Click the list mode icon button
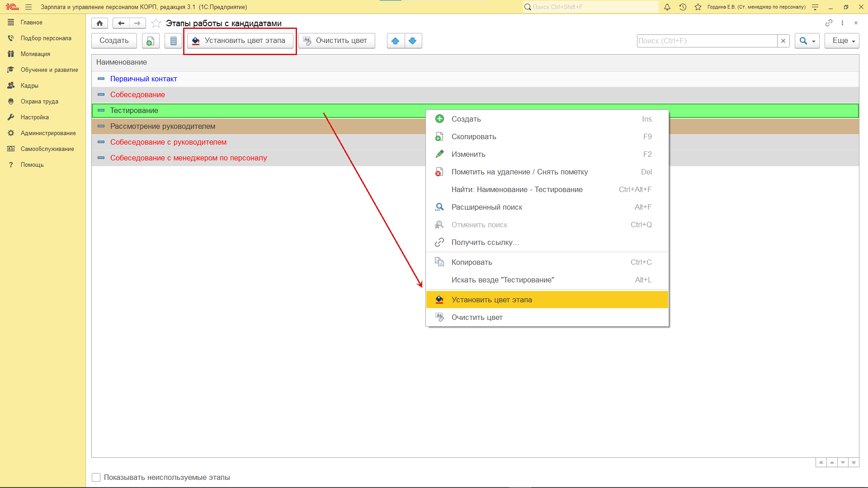 (x=173, y=41)
